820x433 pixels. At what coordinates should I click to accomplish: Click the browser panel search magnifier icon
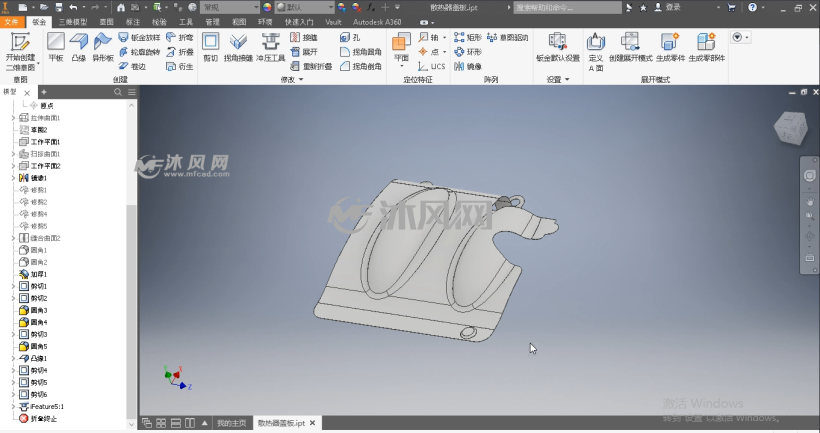click(x=118, y=92)
